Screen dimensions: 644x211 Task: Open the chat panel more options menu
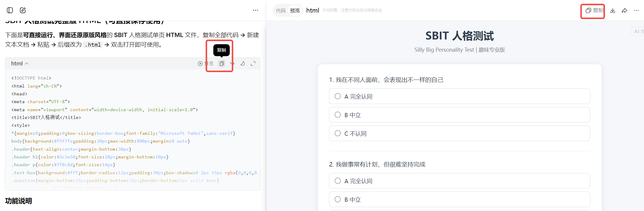tap(256, 10)
